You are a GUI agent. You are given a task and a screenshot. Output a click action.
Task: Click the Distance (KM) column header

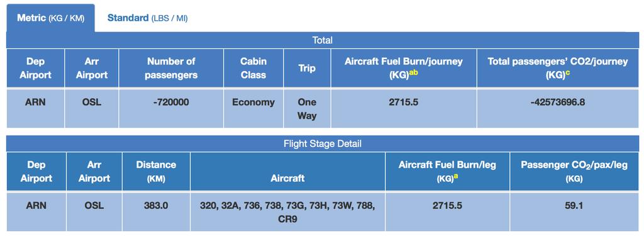click(156, 171)
